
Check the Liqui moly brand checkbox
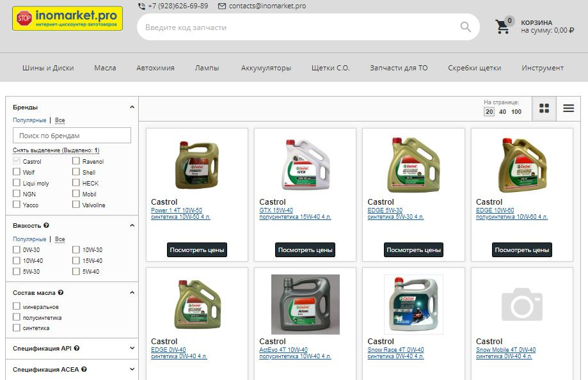[17, 183]
